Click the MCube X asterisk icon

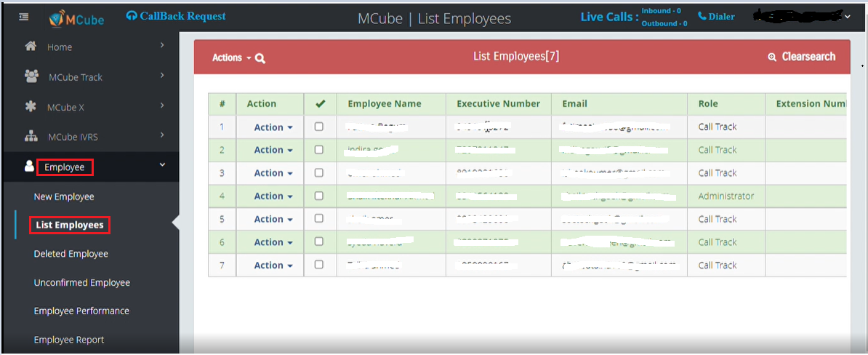31,107
